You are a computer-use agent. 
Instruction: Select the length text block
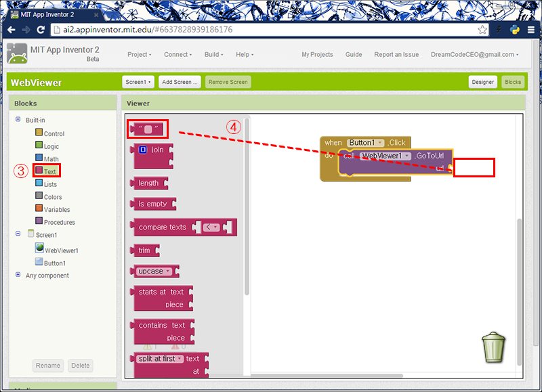pyautogui.click(x=149, y=183)
